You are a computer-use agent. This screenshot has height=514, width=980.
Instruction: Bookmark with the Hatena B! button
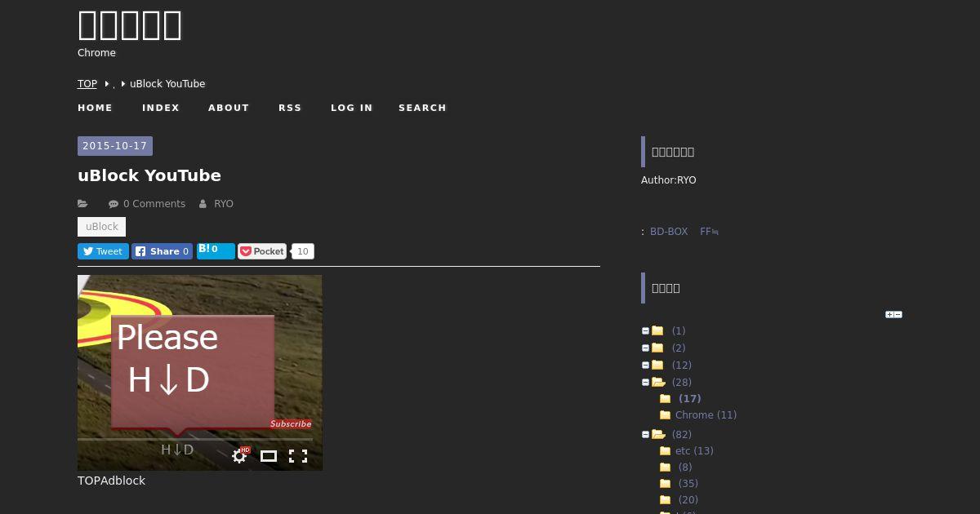[x=216, y=250]
